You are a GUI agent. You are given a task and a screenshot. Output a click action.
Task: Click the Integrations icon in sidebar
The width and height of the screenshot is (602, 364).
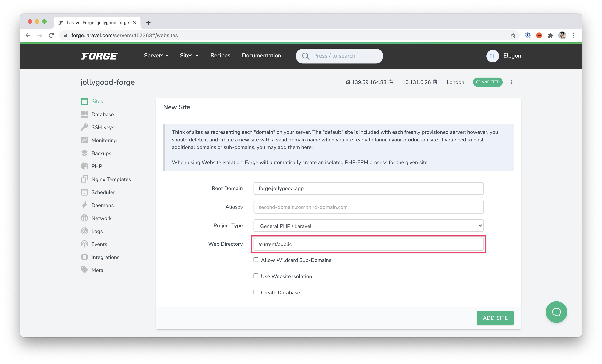pos(84,257)
